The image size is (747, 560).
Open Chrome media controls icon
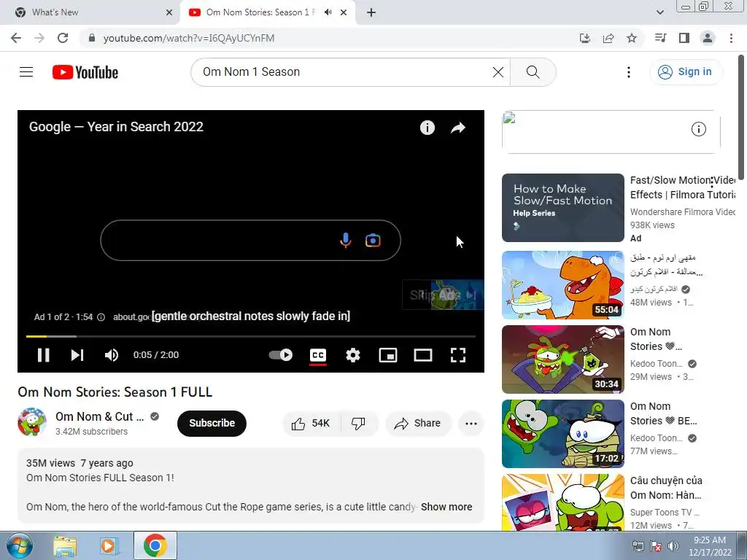660,38
